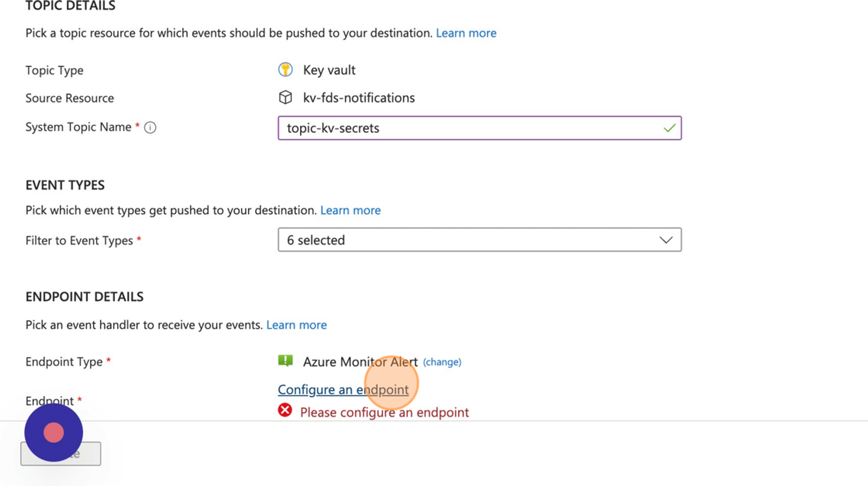Viewport: 868px width, 486px height.
Task: Select the Key vault text
Action: tap(329, 70)
